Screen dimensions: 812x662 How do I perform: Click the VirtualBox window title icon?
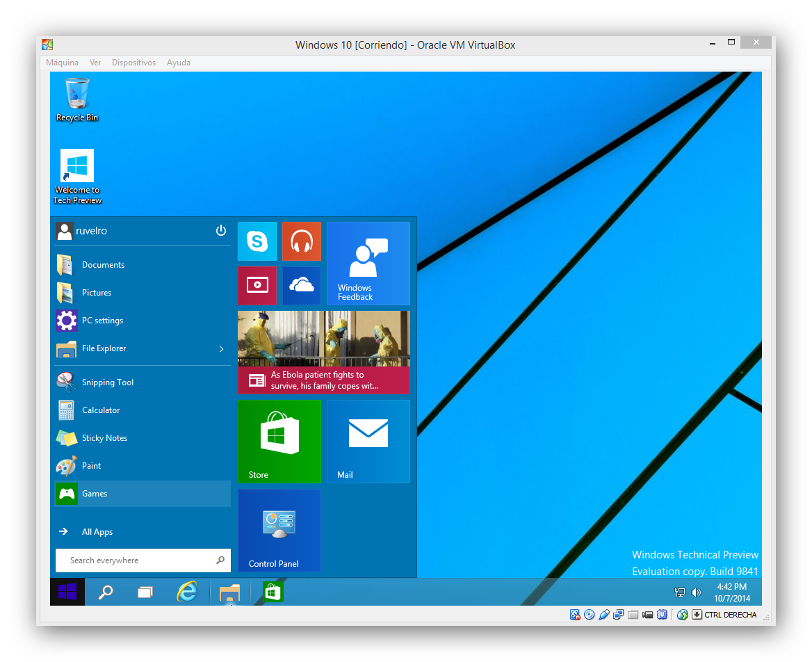tap(48, 45)
